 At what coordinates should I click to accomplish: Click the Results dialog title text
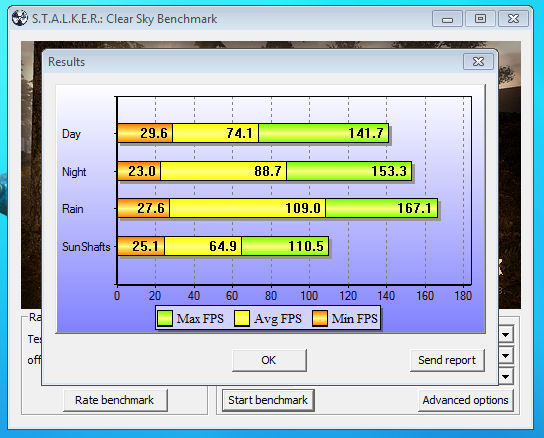[66, 62]
